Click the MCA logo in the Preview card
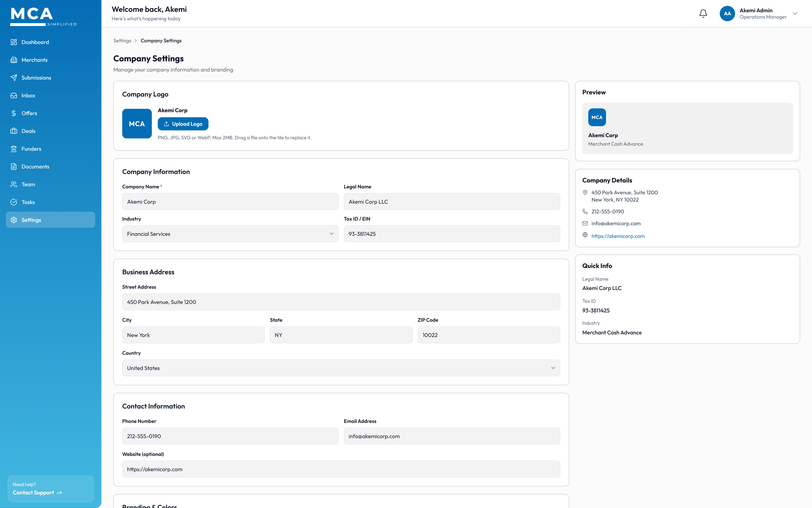Image resolution: width=812 pixels, height=508 pixels. click(x=597, y=117)
